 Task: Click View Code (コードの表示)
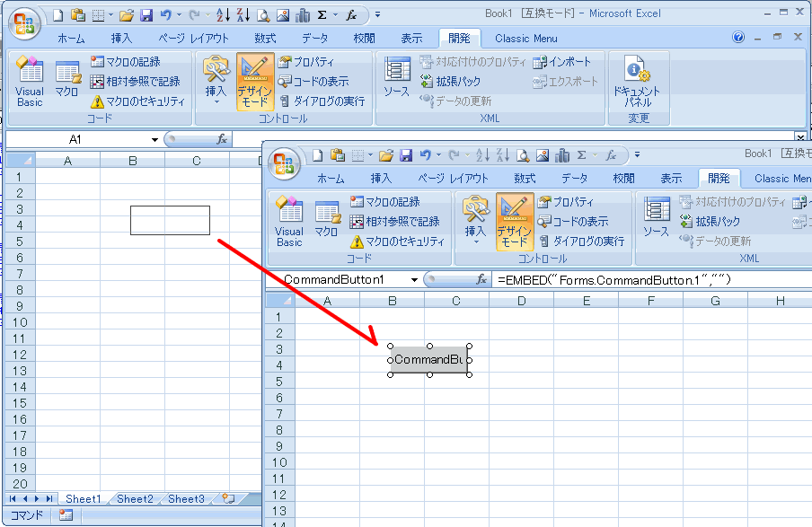click(313, 82)
